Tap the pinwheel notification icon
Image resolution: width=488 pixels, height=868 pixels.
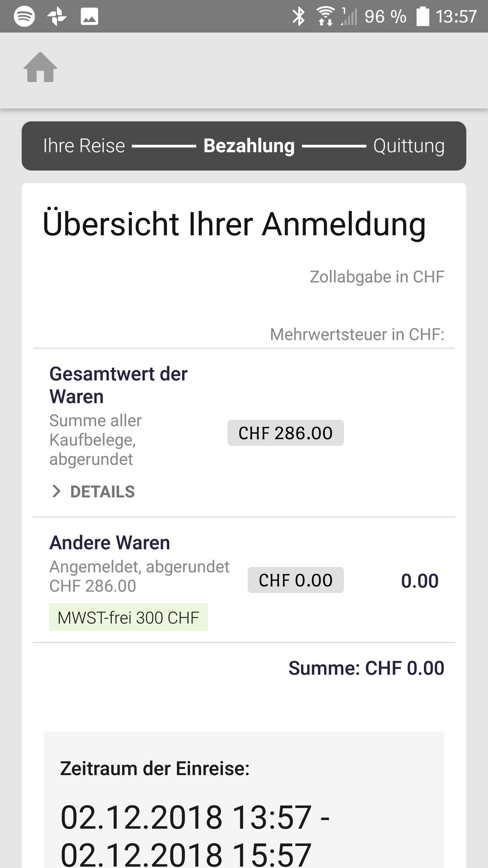click(x=57, y=16)
